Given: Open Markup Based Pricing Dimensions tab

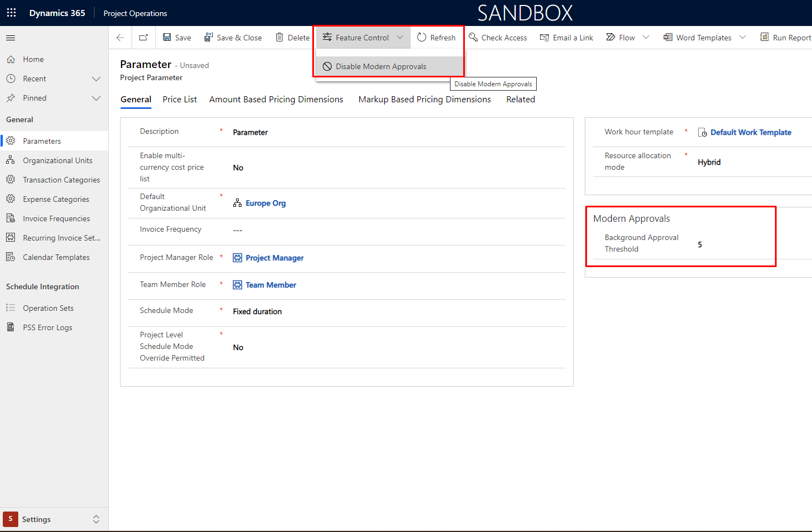Looking at the screenshot, I should pos(425,100).
